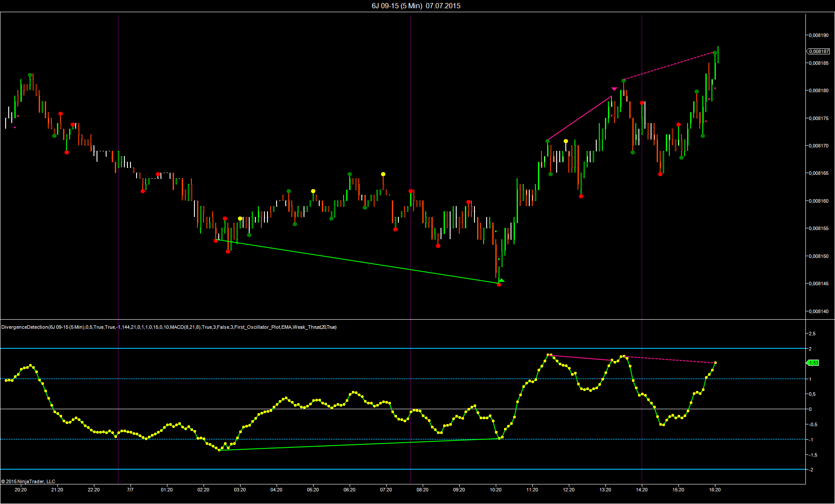Click the 10:20 time axis label

[x=495, y=490]
